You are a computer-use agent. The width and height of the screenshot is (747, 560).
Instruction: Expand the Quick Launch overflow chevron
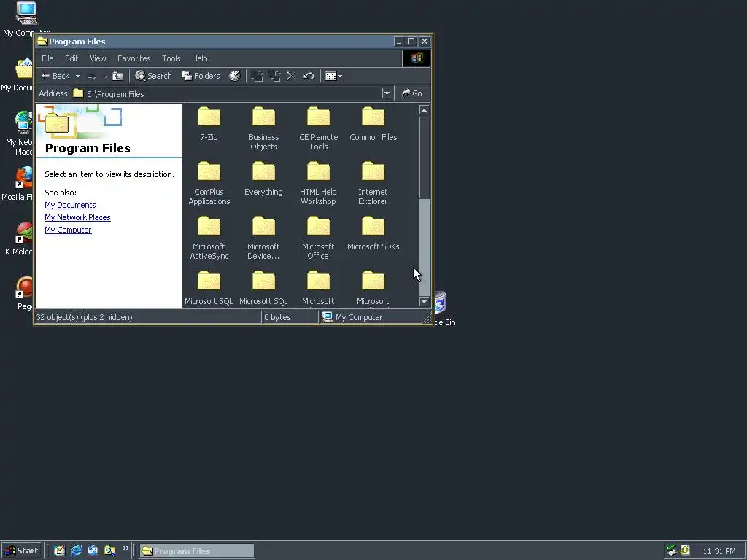[125, 548]
